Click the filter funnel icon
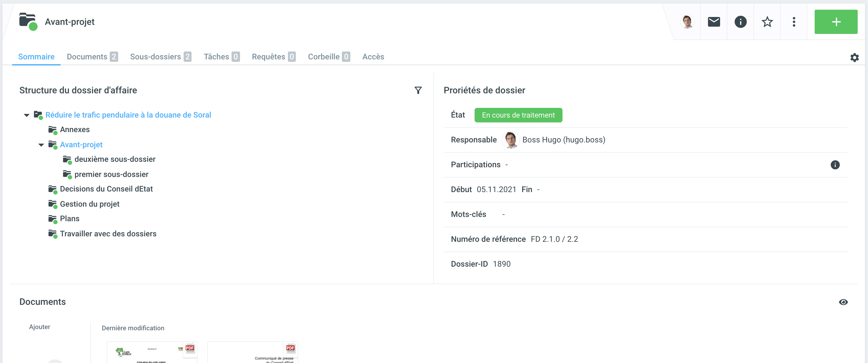The width and height of the screenshot is (868, 363). tap(418, 90)
